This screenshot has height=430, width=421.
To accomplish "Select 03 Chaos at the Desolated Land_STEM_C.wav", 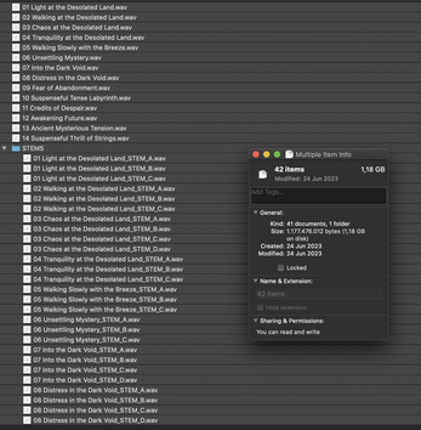I will [102, 239].
